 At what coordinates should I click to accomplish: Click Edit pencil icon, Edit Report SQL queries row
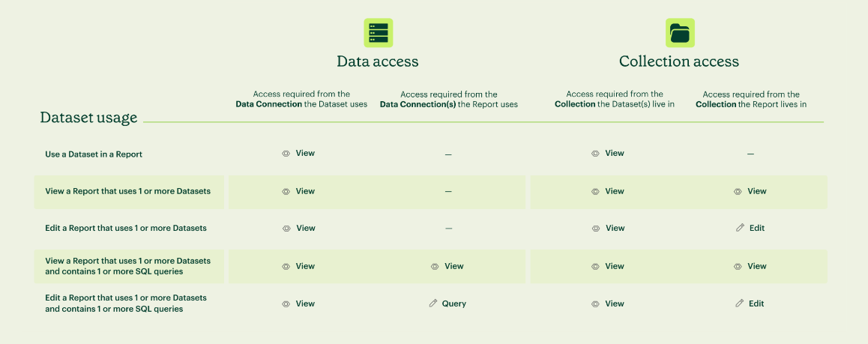click(740, 303)
